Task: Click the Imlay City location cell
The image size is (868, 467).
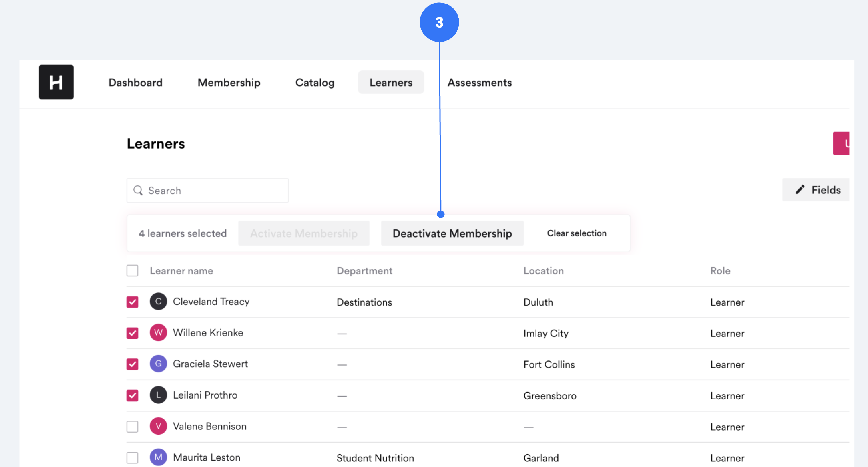Action: 546,334
